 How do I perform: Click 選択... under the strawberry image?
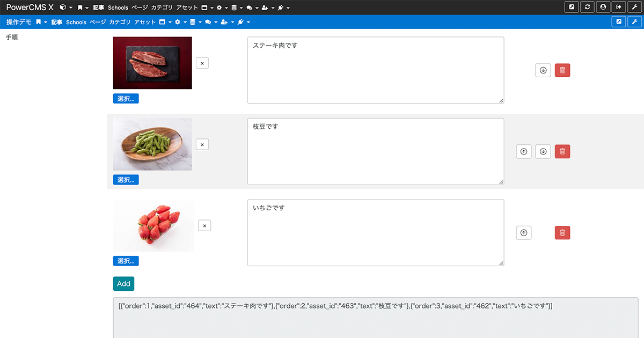(x=126, y=261)
